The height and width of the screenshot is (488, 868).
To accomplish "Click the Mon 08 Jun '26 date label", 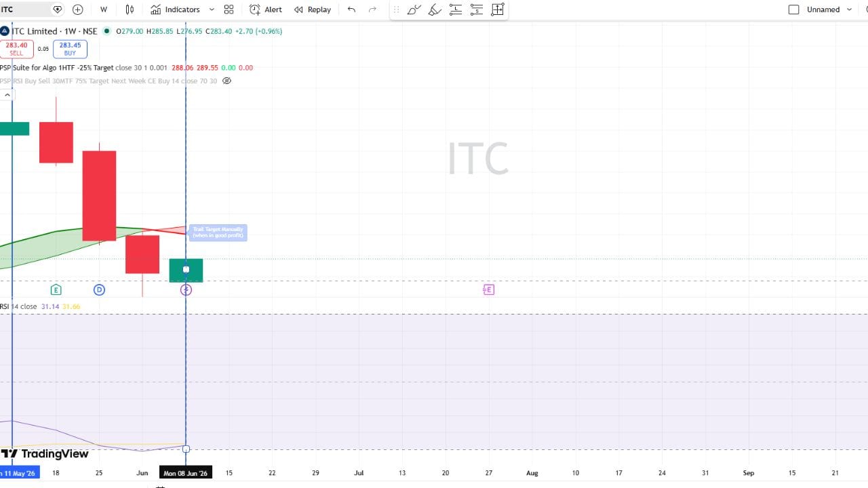I will coord(186,473).
